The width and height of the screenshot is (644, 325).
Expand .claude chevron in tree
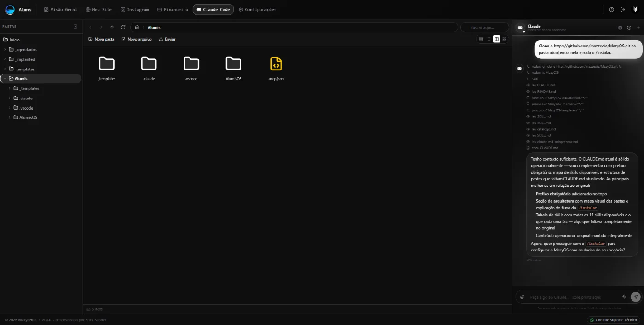coord(10,98)
